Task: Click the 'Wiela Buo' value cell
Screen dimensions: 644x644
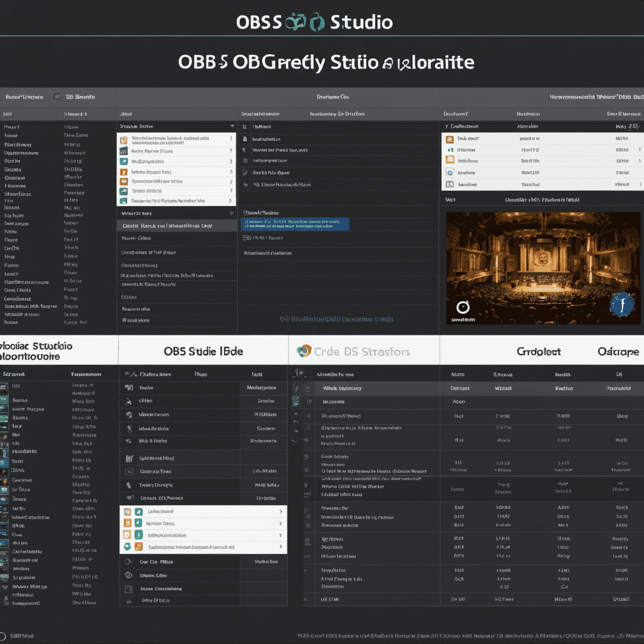Action: [266, 562]
